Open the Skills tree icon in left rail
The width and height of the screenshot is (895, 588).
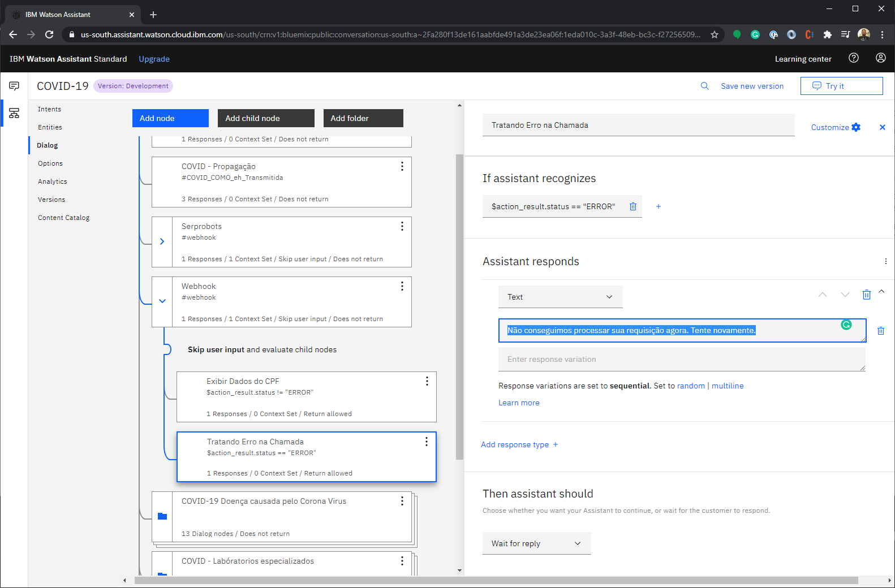tap(14, 113)
